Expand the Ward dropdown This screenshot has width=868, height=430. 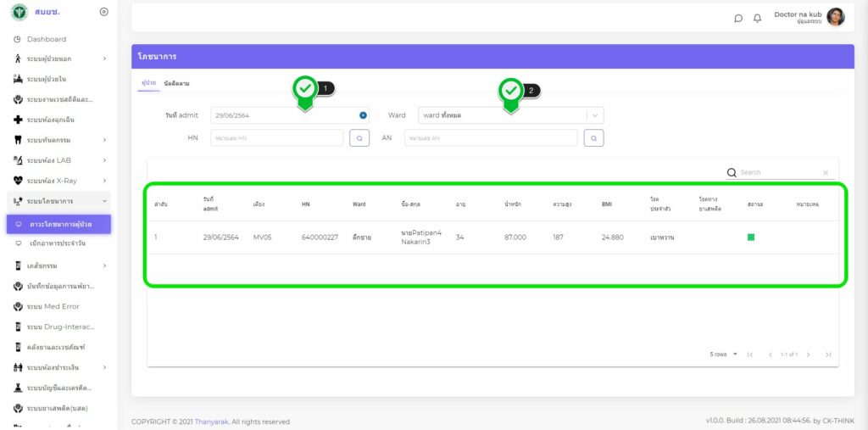pyautogui.click(x=596, y=115)
